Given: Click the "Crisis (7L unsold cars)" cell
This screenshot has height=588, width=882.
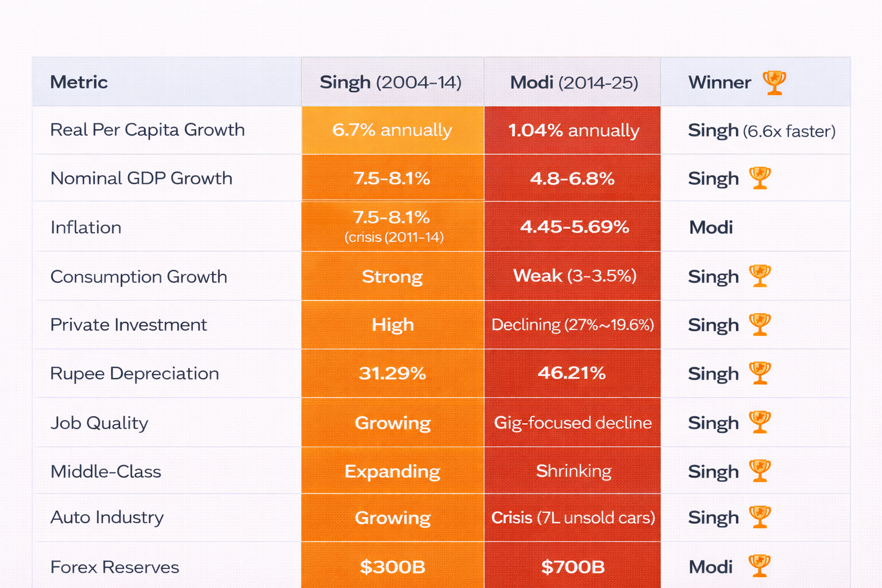Looking at the screenshot, I should pos(572,518).
